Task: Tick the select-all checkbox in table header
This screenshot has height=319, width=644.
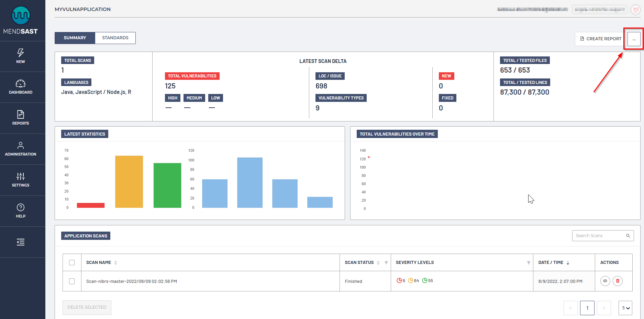Action: point(72,263)
